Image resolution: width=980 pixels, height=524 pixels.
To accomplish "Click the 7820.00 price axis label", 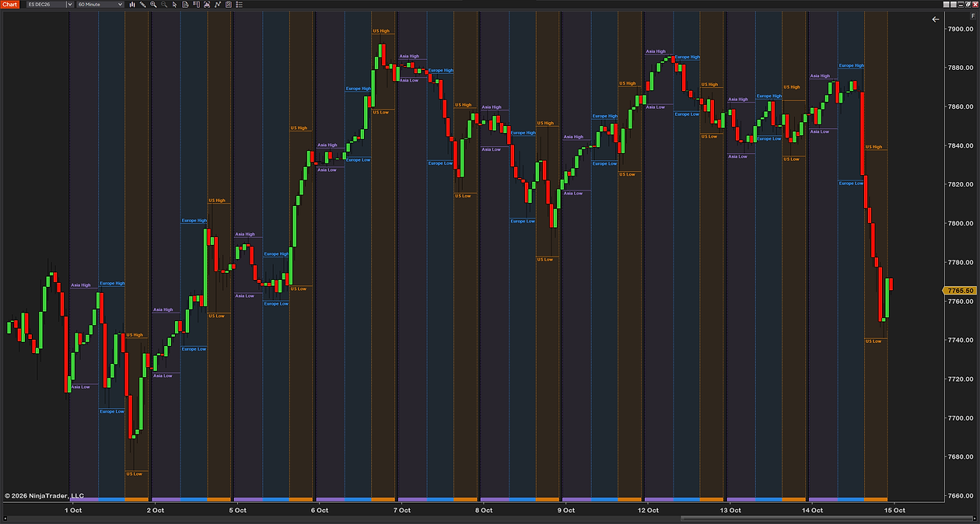I will [x=959, y=184].
